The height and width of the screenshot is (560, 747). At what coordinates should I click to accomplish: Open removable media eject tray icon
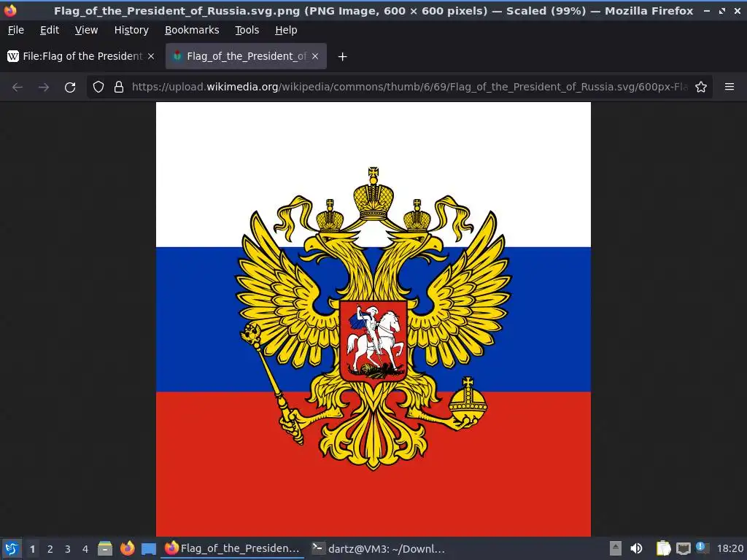pyautogui.click(x=616, y=548)
